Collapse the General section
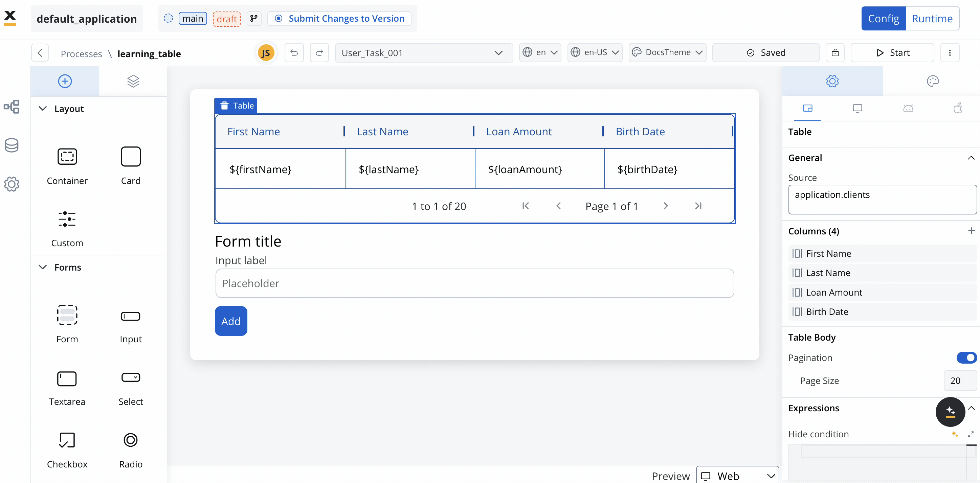Viewport: 980px width, 483px height. (x=971, y=158)
